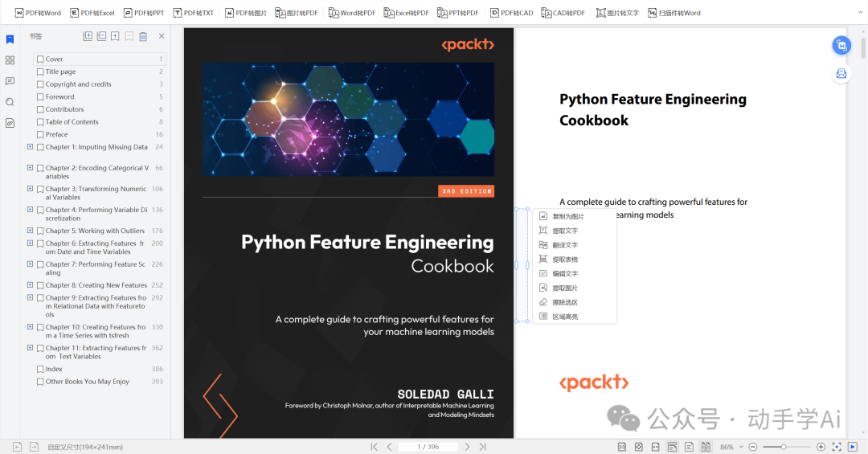The width and height of the screenshot is (868, 454).
Task: Expand all bookmarks in the panel
Action: click(x=88, y=36)
